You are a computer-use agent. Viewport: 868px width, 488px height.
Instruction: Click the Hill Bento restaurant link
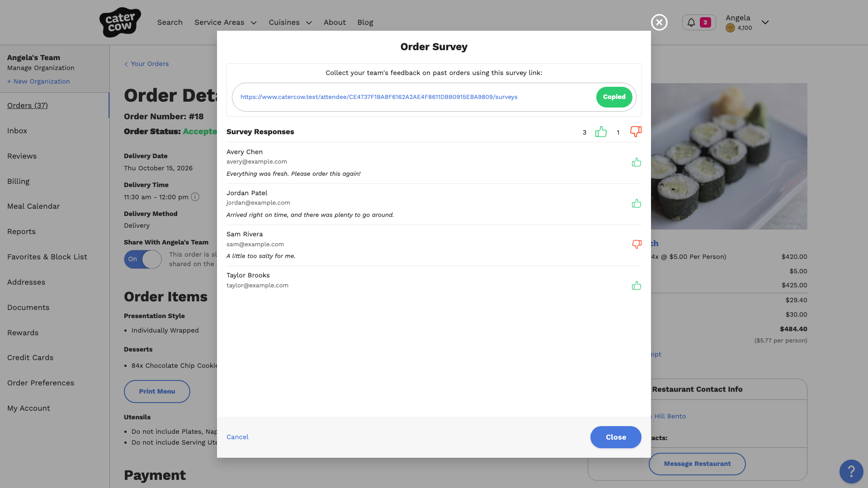669,417
